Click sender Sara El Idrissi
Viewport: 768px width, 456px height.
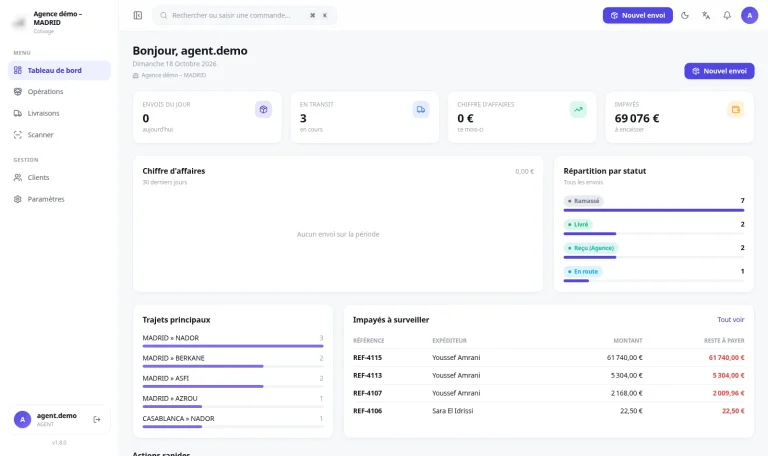[x=453, y=410]
